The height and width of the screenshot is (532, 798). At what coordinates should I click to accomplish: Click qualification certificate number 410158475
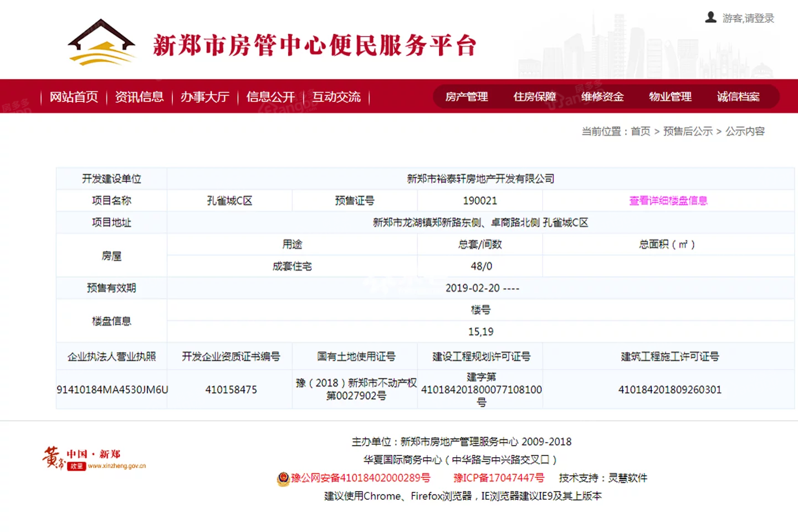[231, 390]
